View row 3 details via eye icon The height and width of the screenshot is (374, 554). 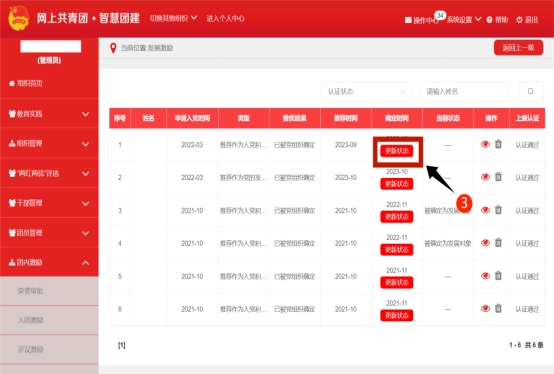(x=485, y=210)
